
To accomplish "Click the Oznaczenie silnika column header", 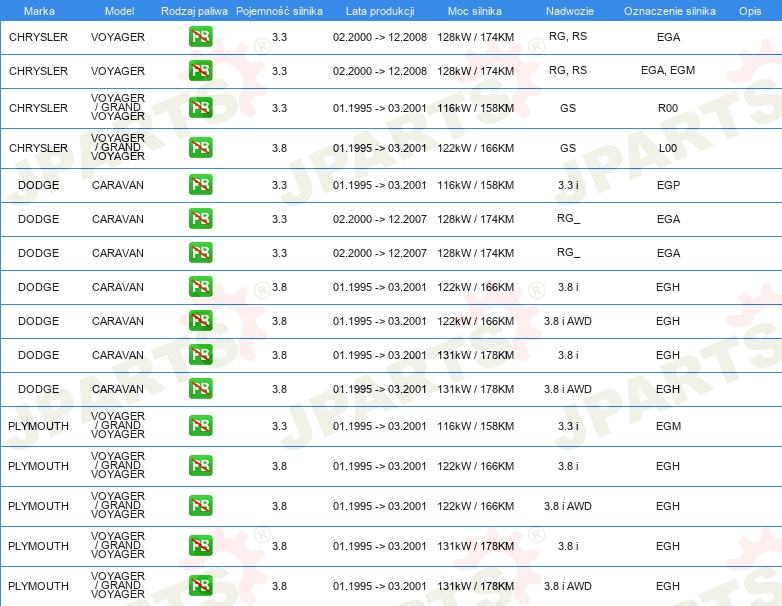I will click(670, 11).
